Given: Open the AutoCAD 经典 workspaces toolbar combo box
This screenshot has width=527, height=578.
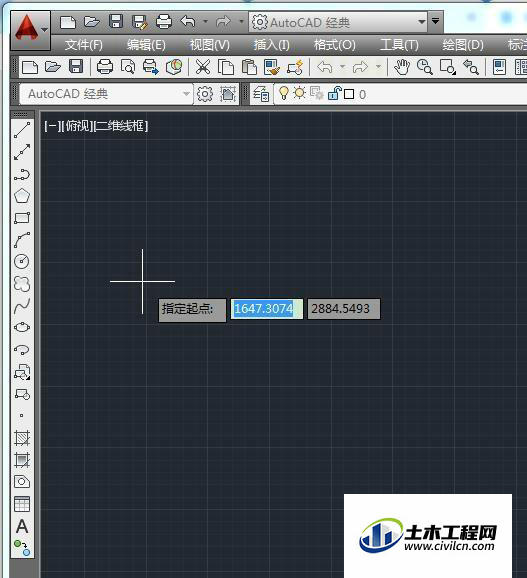Looking at the screenshot, I should (x=106, y=94).
